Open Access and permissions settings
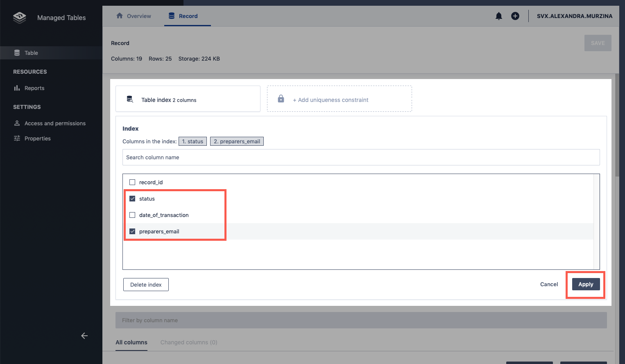This screenshot has height=364, width=625. coord(55,123)
